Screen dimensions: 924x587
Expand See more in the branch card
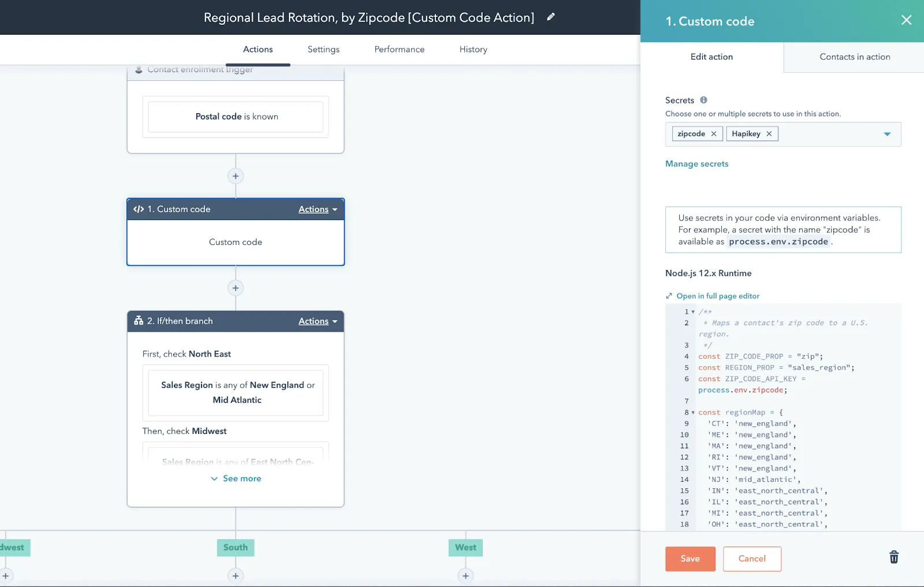pos(236,478)
